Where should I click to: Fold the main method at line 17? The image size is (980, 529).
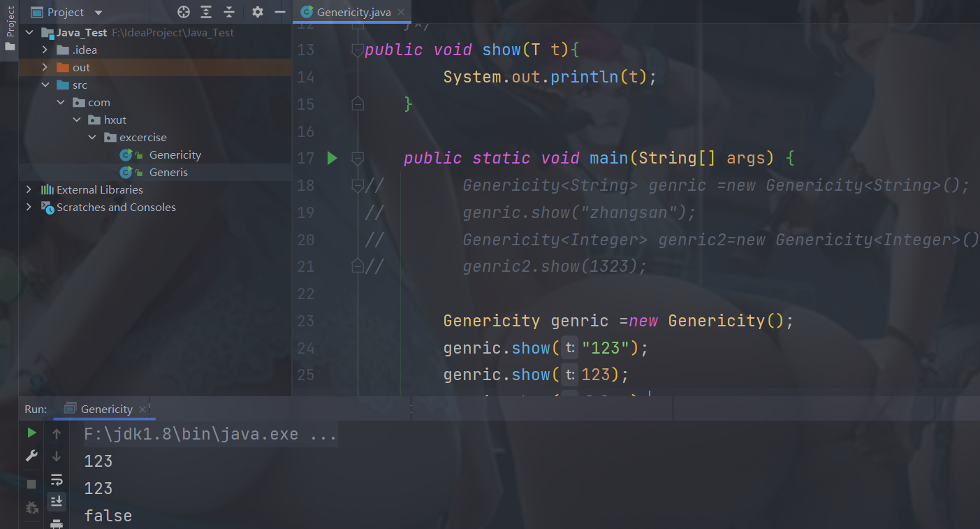pyautogui.click(x=358, y=159)
